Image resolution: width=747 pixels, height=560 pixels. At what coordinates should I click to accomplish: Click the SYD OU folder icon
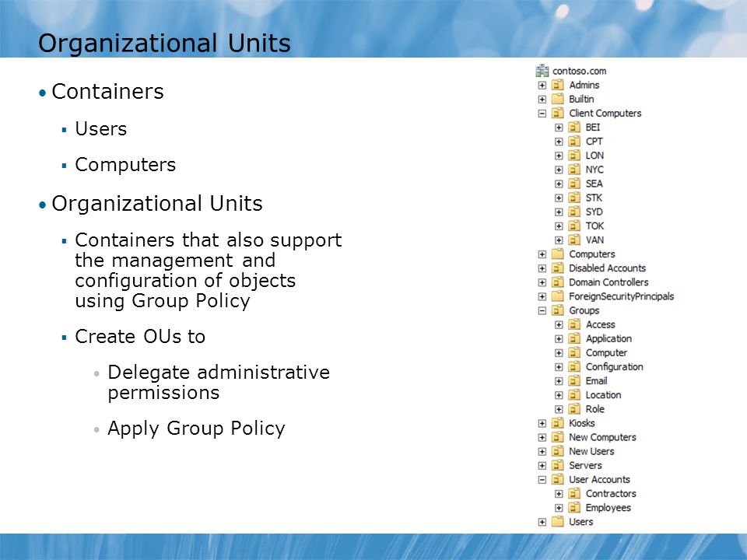pyautogui.click(x=574, y=212)
